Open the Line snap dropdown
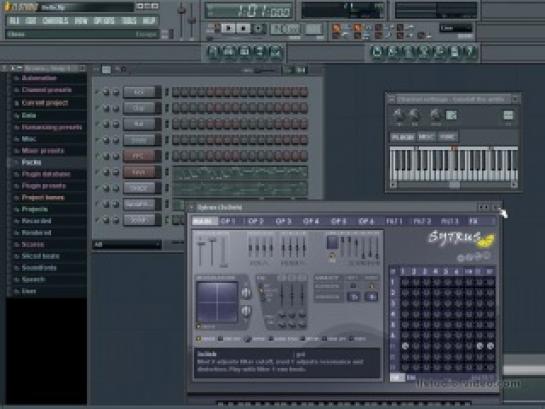Viewport: 545px width, 409px height. click(x=456, y=28)
